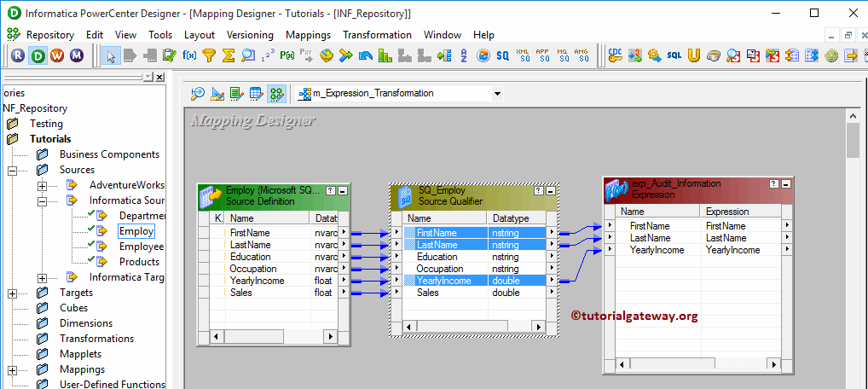868x389 pixels.
Task: Add the CDC key transformation icon
Action: 615,55
